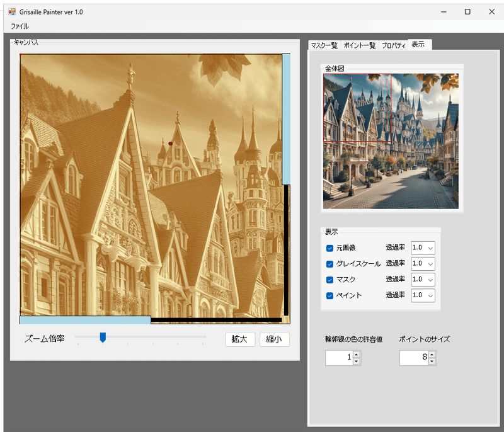Switch to the マスク一覧 tab
The height and width of the screenshot is (432, 504).
click(x=324, y=45)
